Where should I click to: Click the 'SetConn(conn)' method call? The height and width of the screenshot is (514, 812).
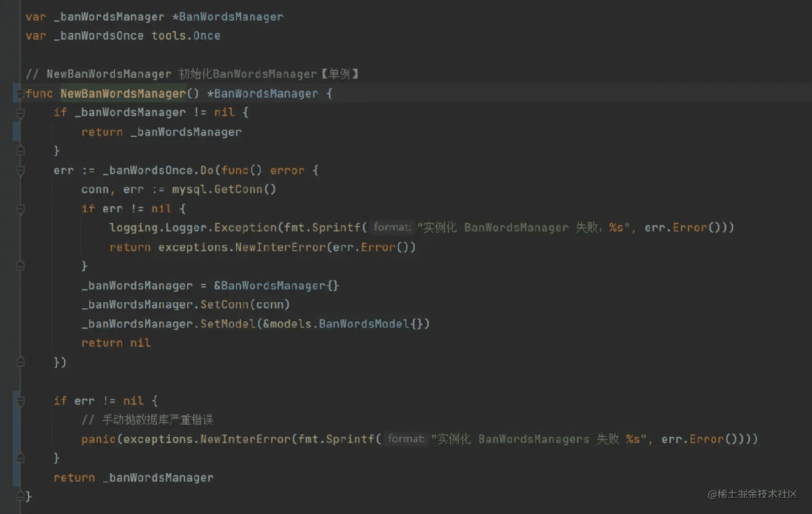[245, 305]
